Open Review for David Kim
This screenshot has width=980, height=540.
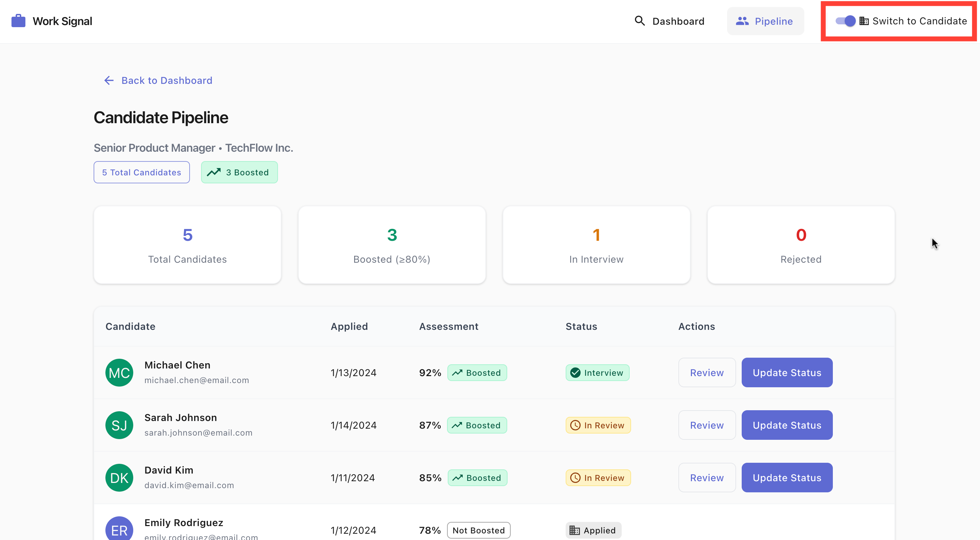pos(707,478)
